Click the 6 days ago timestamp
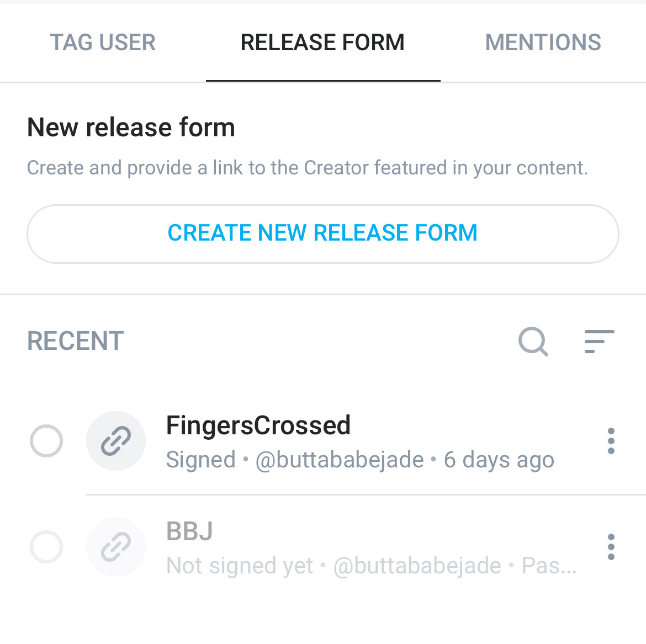Screen dimensions: 646x644 click(499, 460)
